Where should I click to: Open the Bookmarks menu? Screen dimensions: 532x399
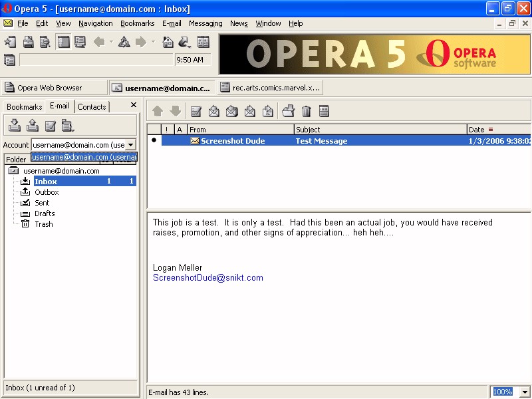pos(138,23)
